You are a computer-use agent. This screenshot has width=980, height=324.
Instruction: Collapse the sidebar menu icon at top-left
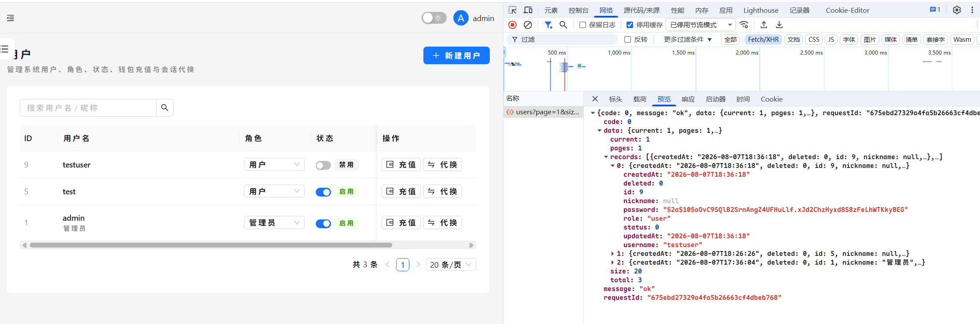(x=11, y=18)
